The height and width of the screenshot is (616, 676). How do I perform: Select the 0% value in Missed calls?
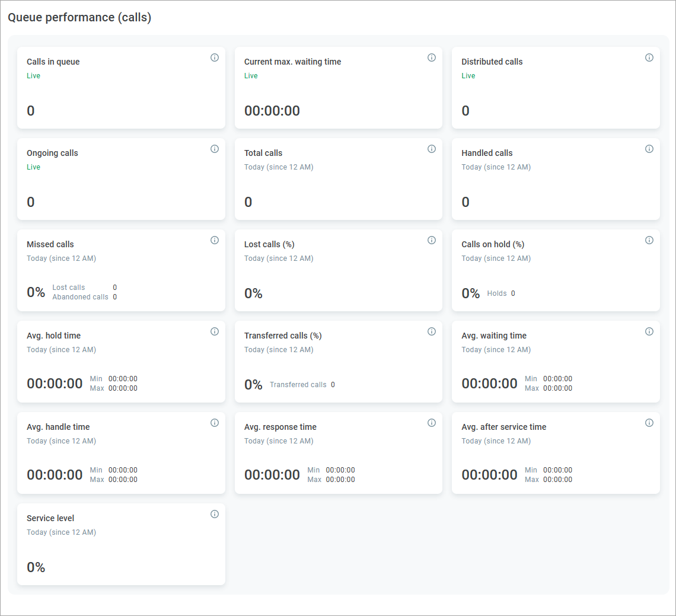(x=36, y=292)
